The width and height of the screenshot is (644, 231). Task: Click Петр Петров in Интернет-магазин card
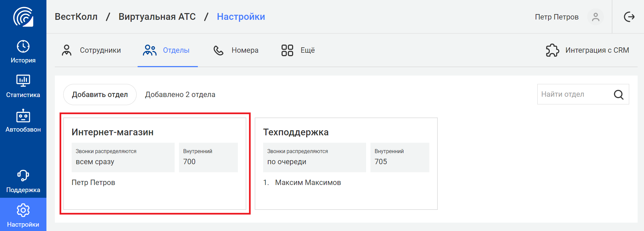[x=93, y=183]
